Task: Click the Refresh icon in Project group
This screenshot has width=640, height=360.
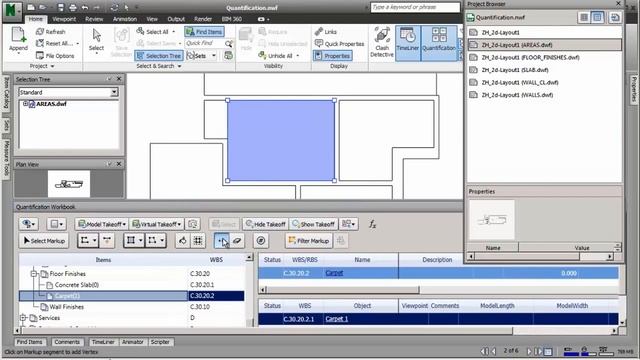Action: pyautogui.click(x=40, y=31)
